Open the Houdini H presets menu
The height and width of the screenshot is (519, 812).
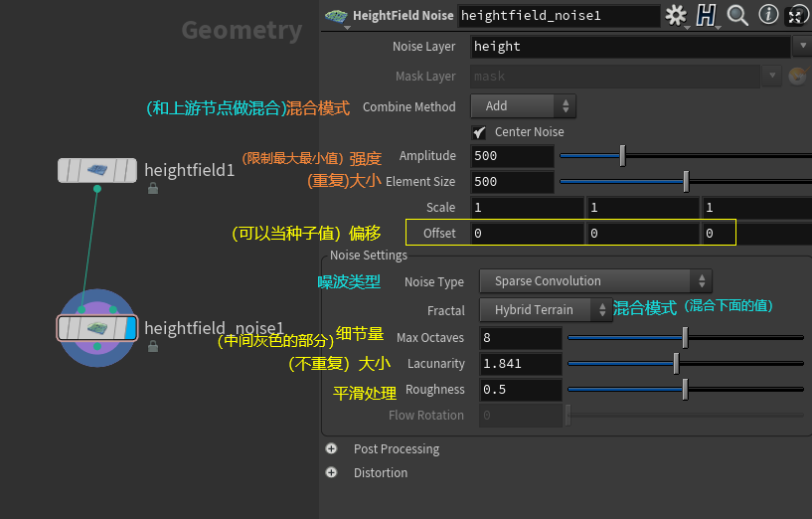coord(706,16)
